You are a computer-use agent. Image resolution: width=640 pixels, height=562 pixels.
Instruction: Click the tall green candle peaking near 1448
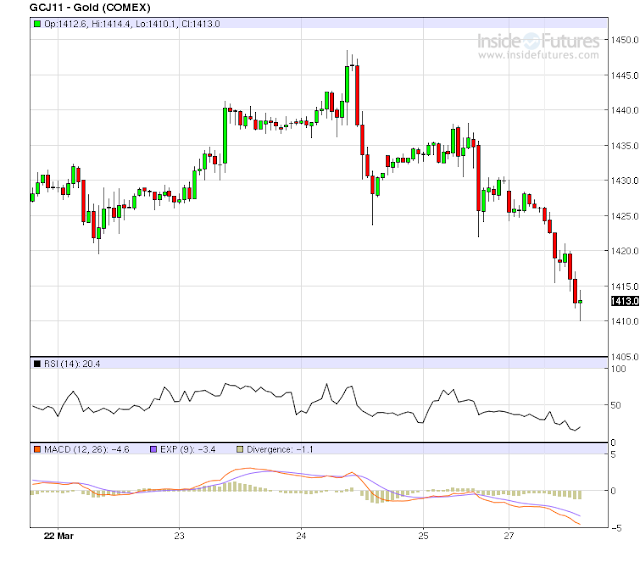tap(347, 84)
